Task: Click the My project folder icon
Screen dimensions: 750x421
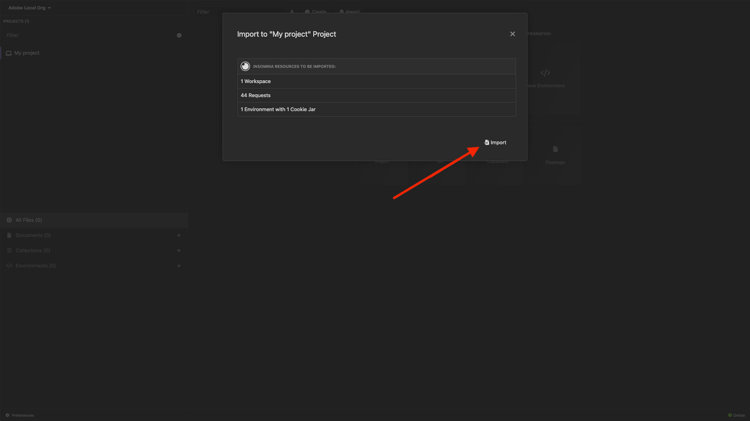Action: tap(9, 53)
